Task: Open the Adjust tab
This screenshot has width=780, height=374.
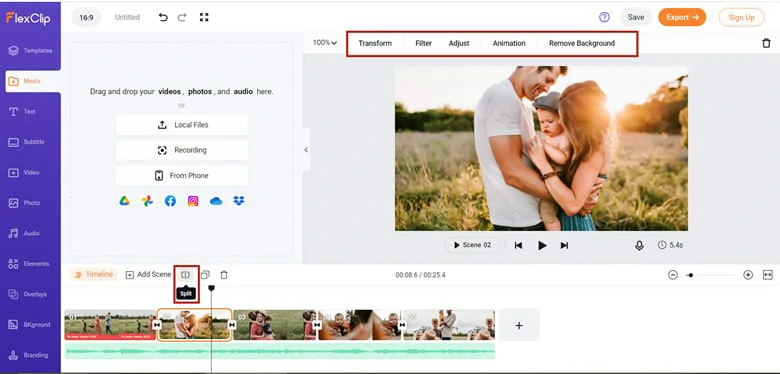Action: pyautogui.click(x=459, y=43)
